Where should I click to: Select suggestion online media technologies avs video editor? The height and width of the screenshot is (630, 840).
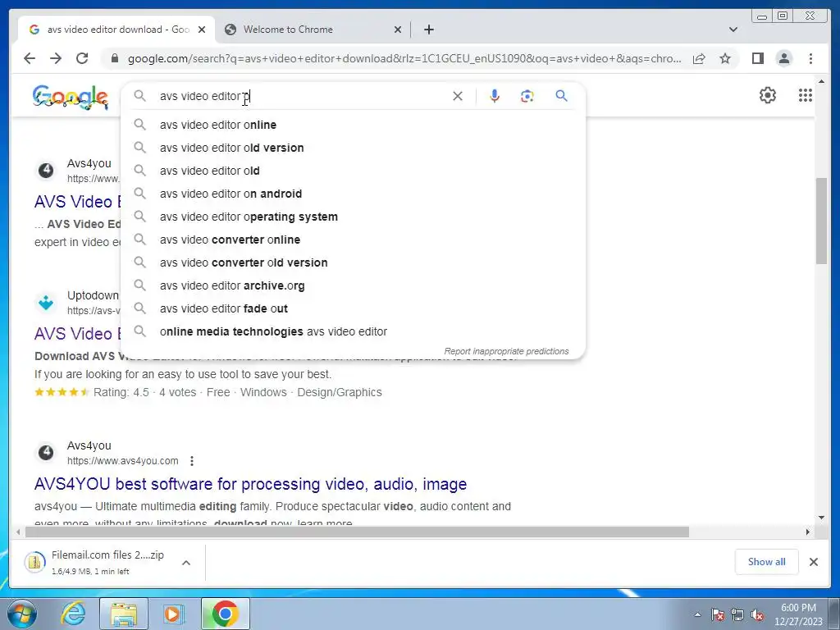(353, 332)
